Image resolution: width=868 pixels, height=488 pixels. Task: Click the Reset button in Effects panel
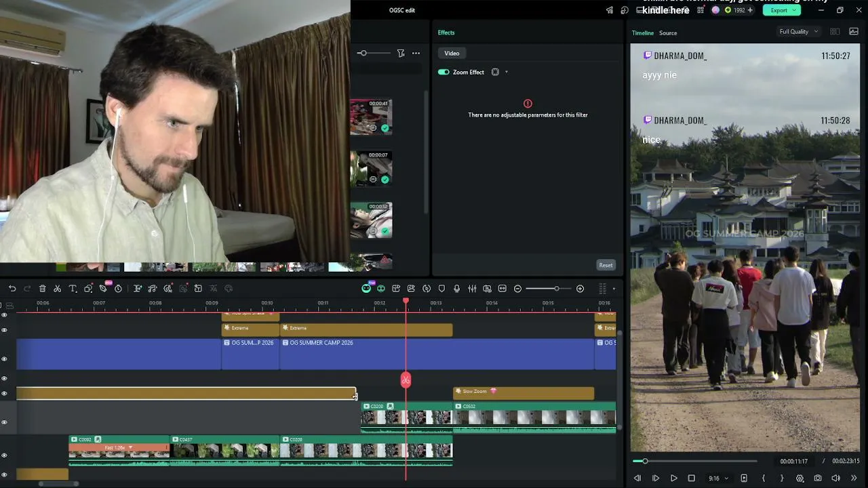tap(606, 265)
